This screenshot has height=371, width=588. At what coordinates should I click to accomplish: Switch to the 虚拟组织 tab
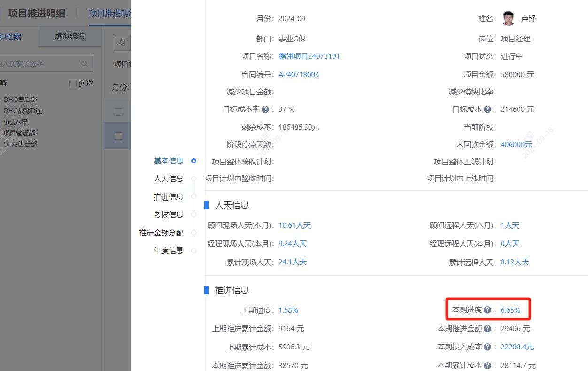point(69,36)
